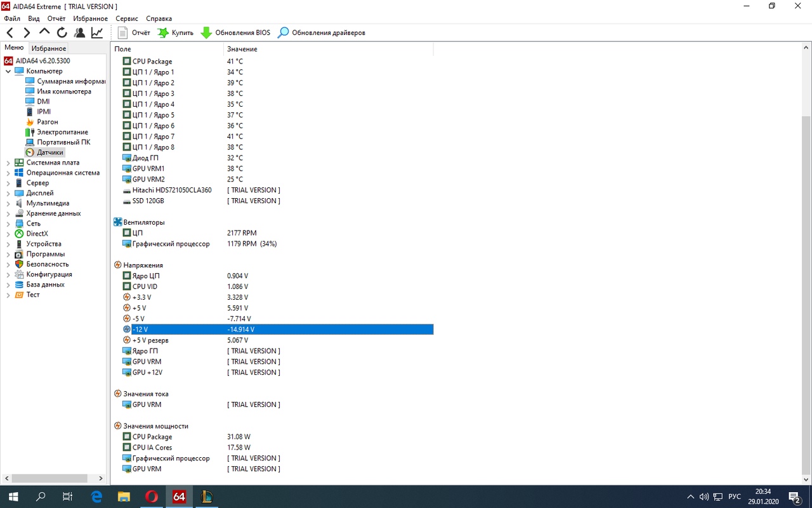Viewport: 812px width, 508px height.
Task: Expand the Дисплей tree node
Action: [8, 193]
